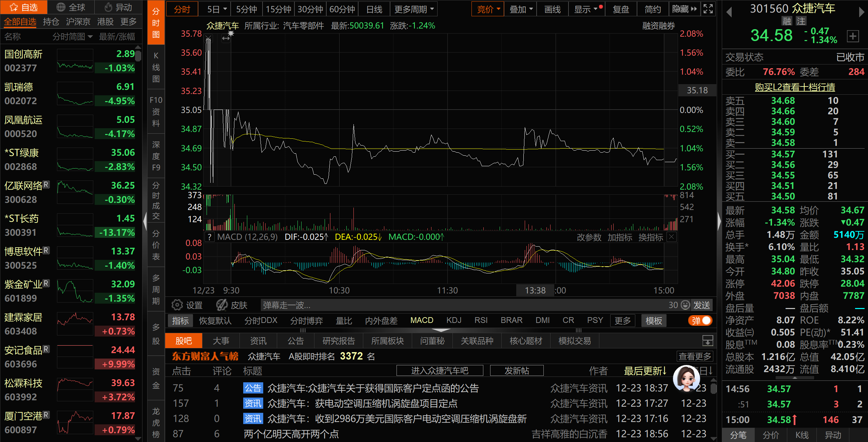Viewport: 868px width, 442px height.
Task: Click the MACD help question mark icon
Action: coord(210,237)
